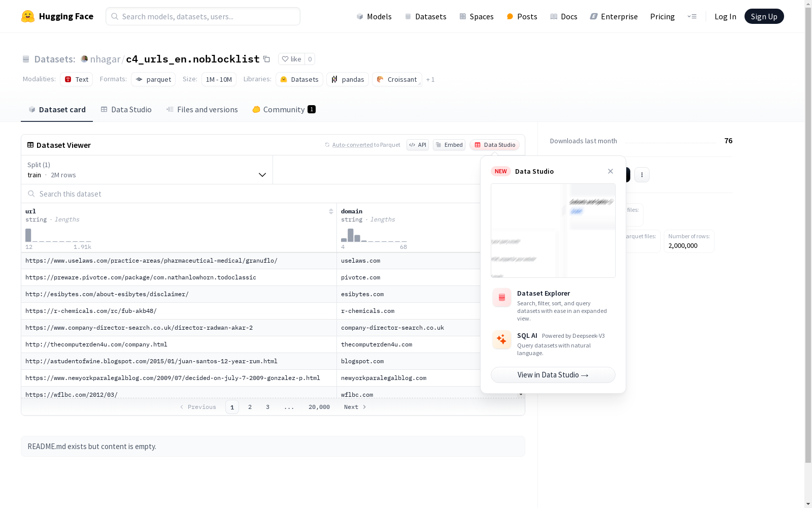The height and width of the screenshot is (508, 812).
Task: Go to page 2 of the dataset
Action: pyautogui.click(x=250, y=407)
